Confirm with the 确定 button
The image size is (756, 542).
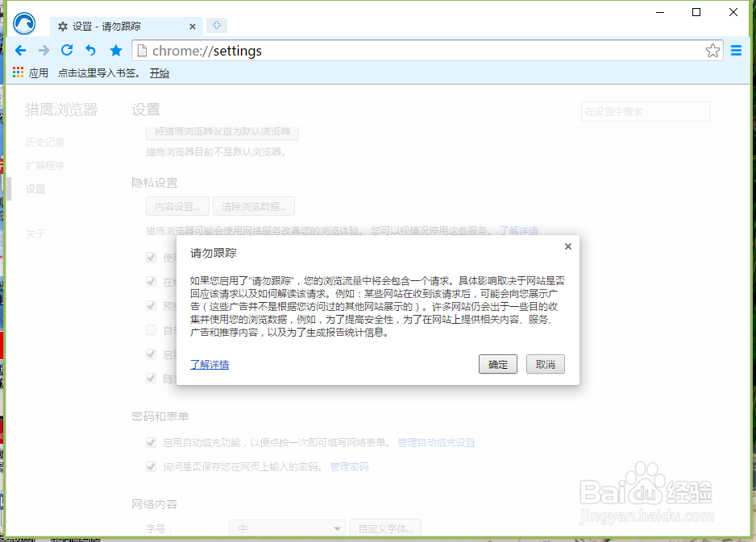click(x=497, y=364)
